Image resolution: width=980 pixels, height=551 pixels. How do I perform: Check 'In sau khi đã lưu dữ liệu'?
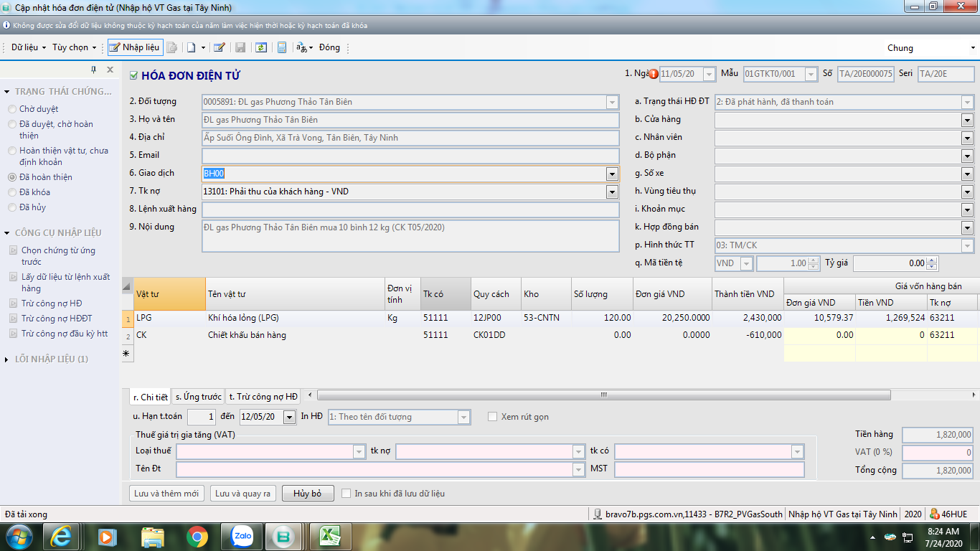tap(346, 494)
